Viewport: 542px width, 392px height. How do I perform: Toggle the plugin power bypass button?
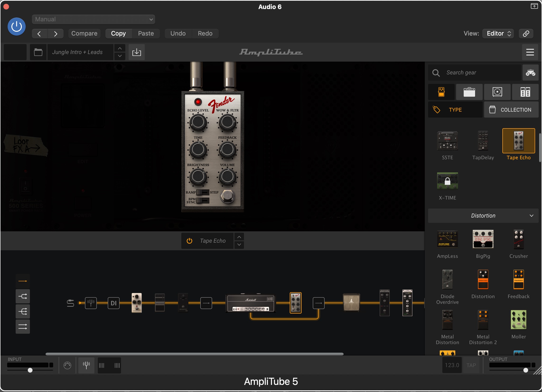(16, 27)
